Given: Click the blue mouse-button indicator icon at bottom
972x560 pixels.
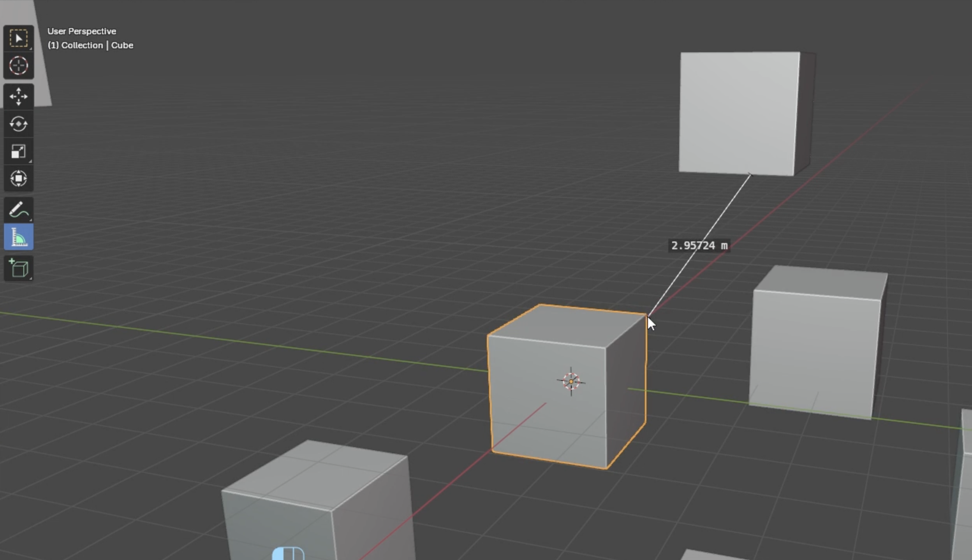Looking at the screenshot, I should (288, 554).
